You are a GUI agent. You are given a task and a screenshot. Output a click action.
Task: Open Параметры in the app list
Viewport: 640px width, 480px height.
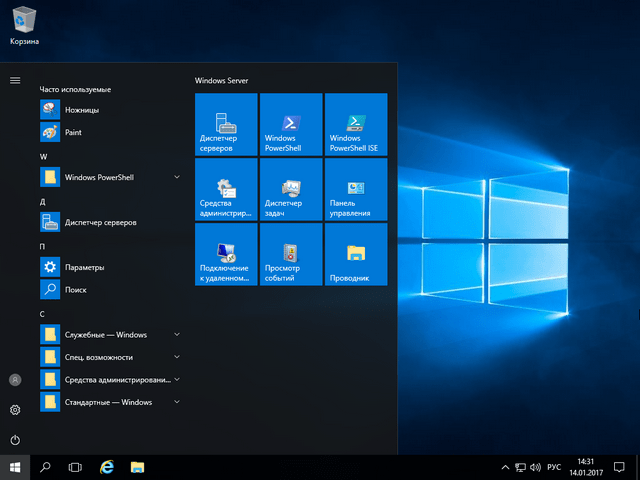(x=84, y=267)
